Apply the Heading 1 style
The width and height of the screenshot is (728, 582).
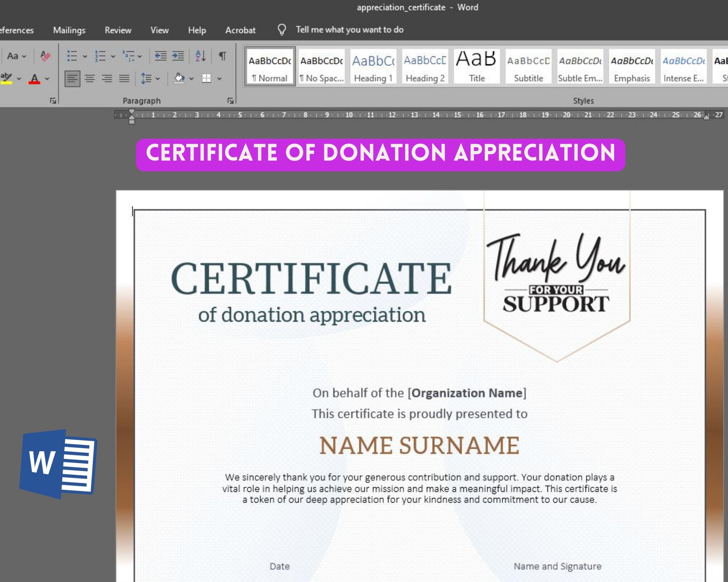point(373,66)
